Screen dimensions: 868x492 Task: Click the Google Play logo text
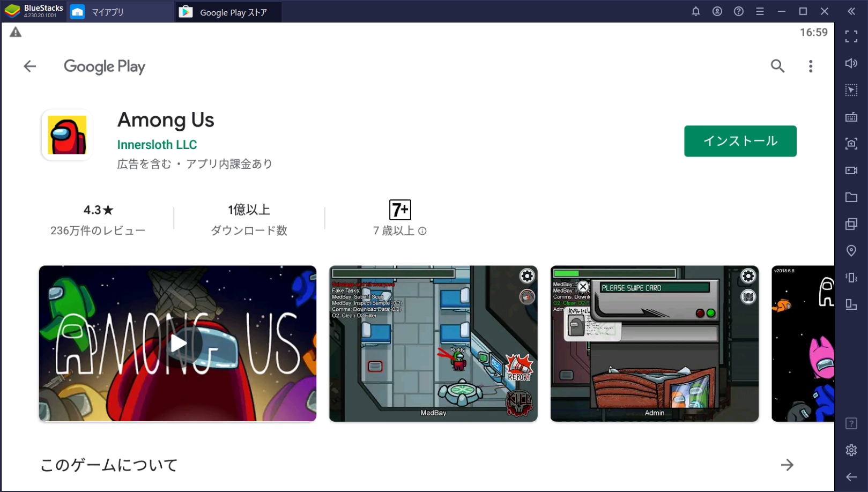click(105, 66)
